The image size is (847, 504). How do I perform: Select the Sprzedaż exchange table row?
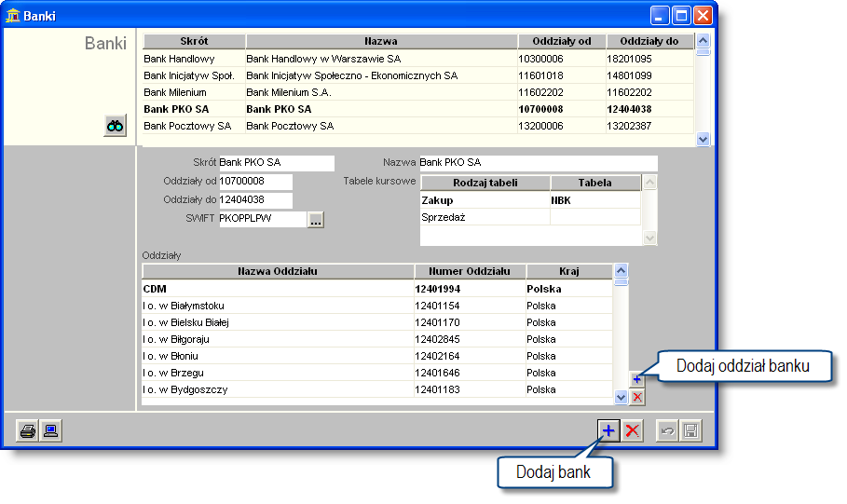pos(530,217)
